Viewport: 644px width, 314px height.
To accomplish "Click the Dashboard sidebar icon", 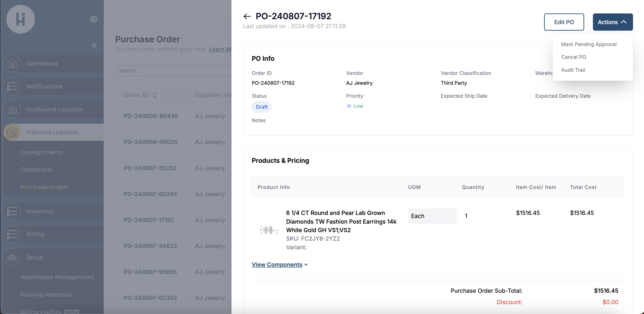I will (x=12, y=64).
